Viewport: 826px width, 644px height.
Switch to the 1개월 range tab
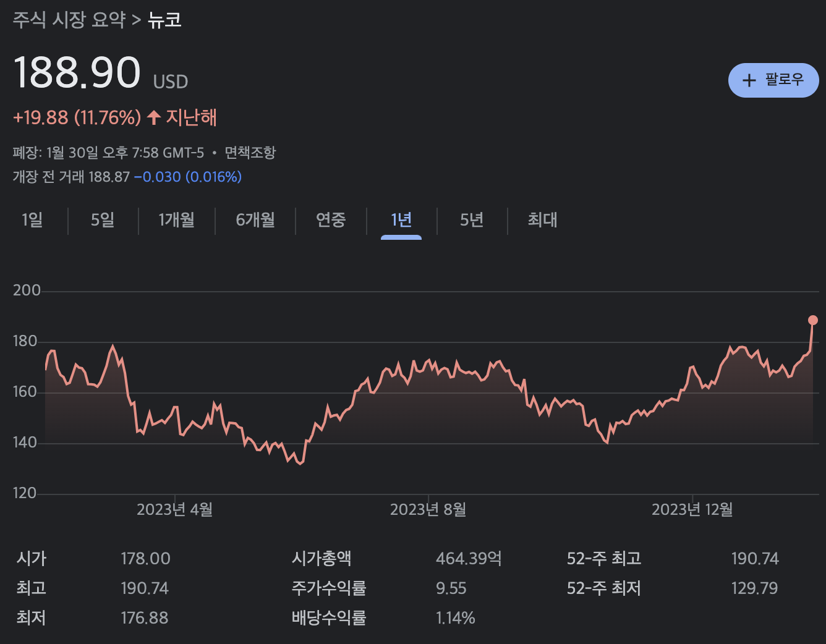pos(176,219)
